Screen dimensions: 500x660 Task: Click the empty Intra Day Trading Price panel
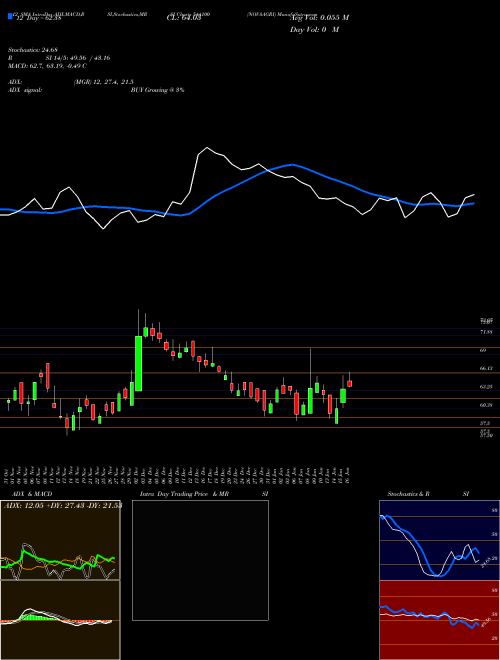[x=200, y=560]
